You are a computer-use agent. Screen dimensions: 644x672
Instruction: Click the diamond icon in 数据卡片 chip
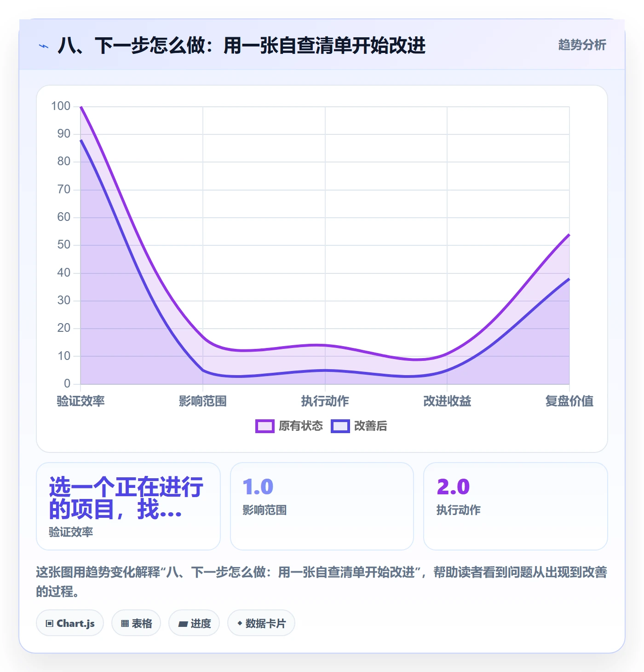[x=240, y=623]
